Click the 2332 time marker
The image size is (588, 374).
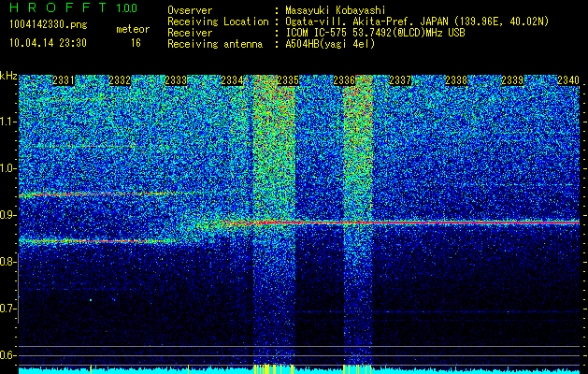pos(120,80)
